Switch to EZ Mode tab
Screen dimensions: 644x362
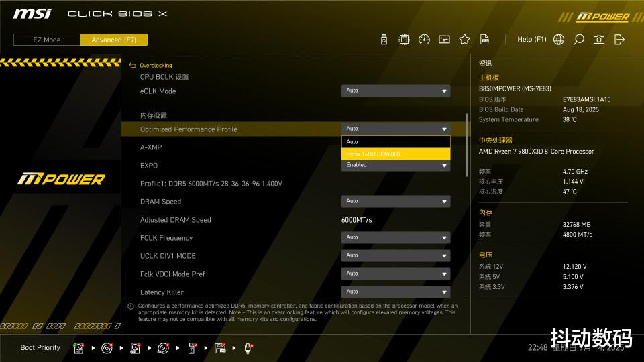47,40
